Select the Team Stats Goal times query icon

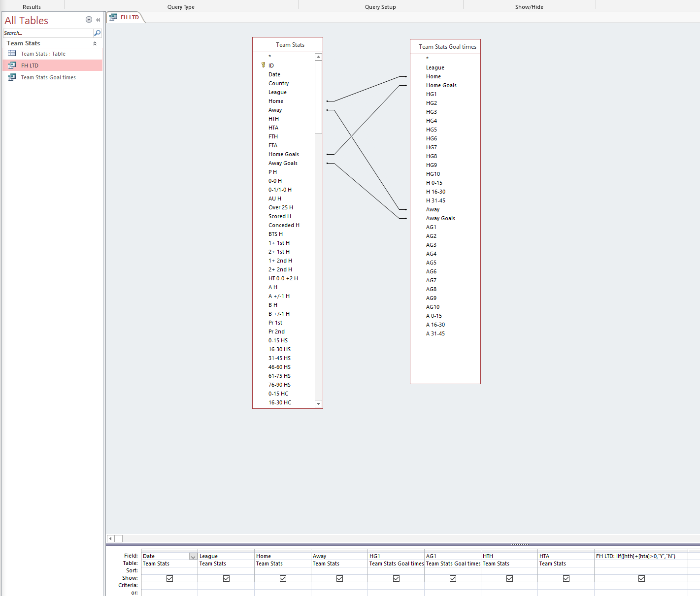pos(12,77)
